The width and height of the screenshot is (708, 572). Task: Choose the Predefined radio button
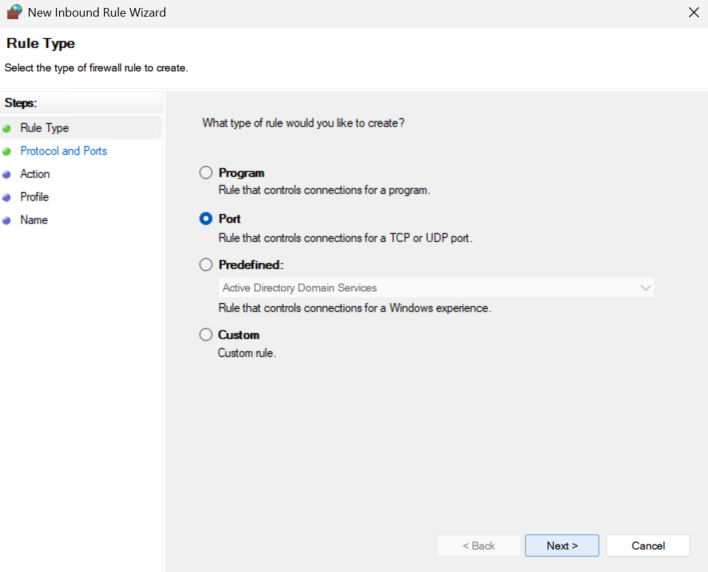(206, 265)
